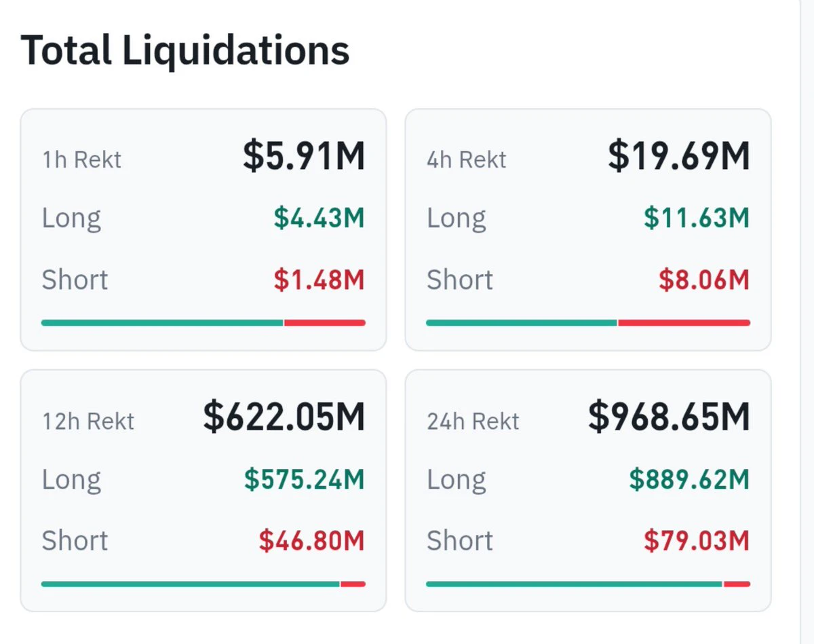Click the 1h Long value $4.43M

[x=319, y=219]
